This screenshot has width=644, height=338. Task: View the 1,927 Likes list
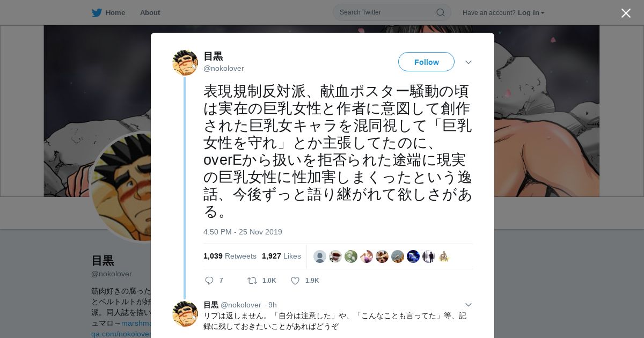click(x=281, y=256)
